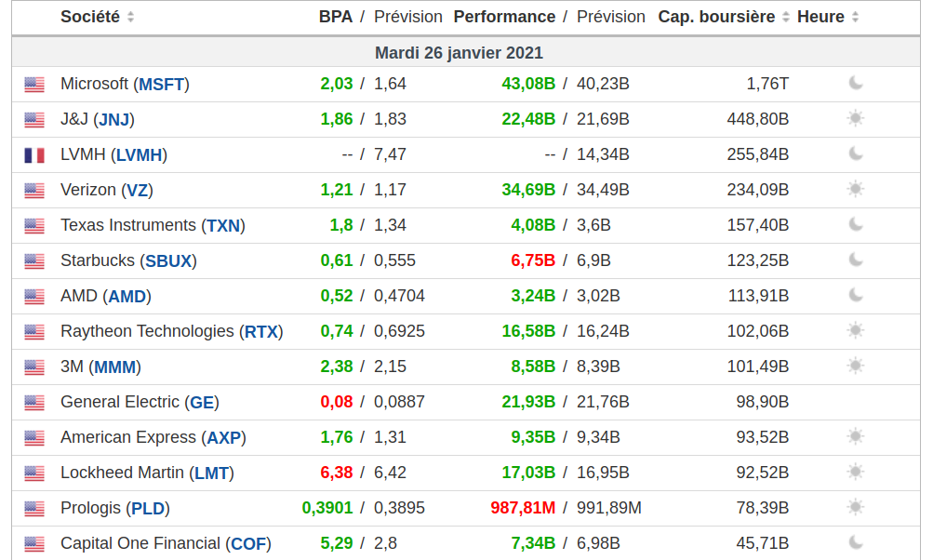Click the moon icon in Capital One row
Viewport: 933px width, 560px height.
(856, 542)
